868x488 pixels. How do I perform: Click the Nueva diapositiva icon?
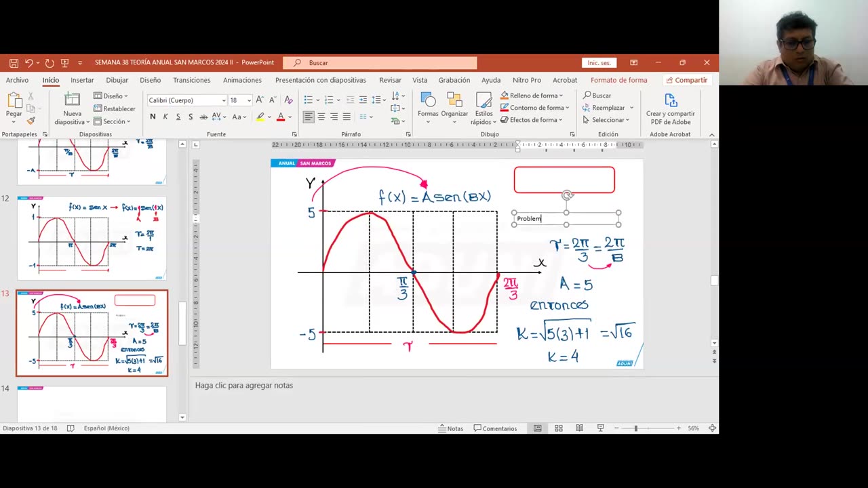tap(72, 100)
